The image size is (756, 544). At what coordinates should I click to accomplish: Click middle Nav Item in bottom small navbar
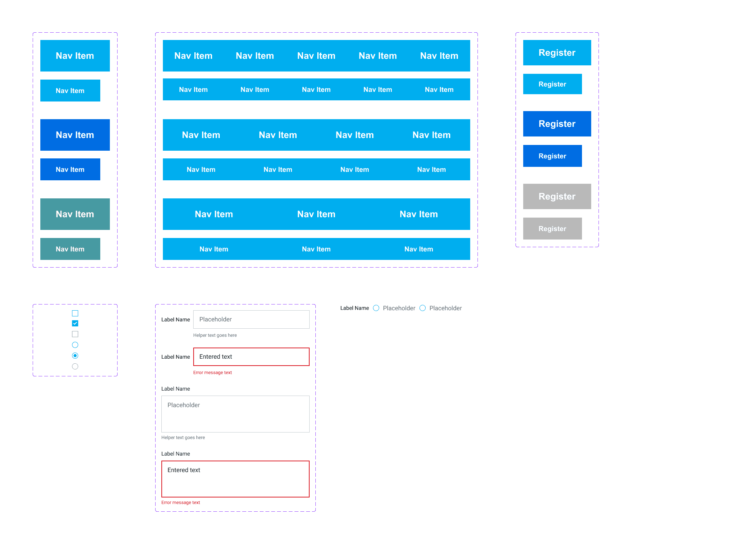click(x=316, y=249)
